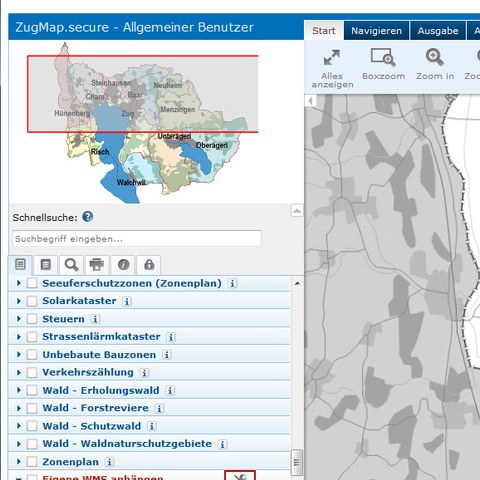Viewport: 480px width, 480px height.
Task: Click the Solarkataster layer name
Action: click(79, 301)
